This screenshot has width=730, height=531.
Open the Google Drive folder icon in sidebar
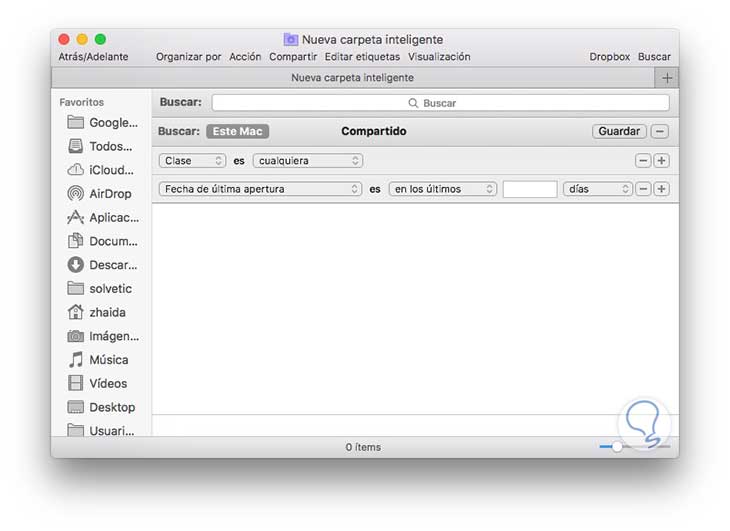(x=75, y=122)
